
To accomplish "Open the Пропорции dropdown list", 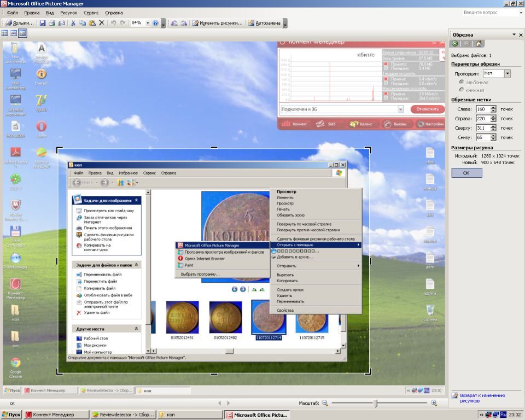I will click(507, 73).
